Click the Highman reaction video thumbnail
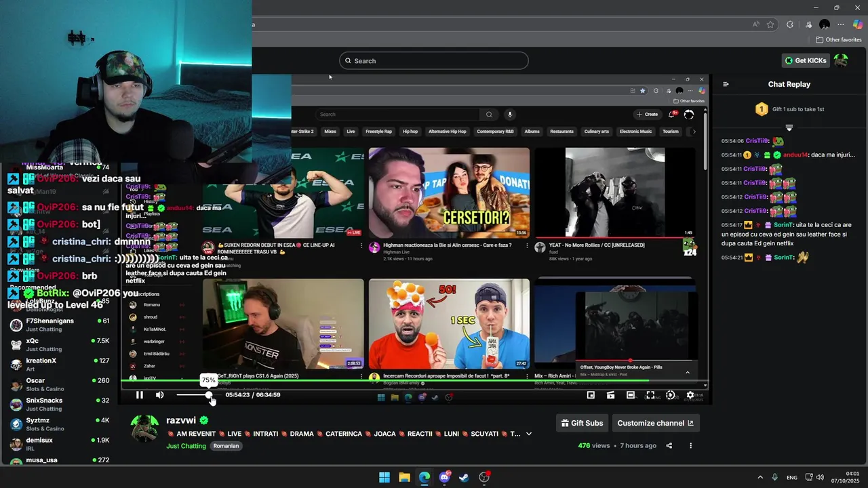Image resolution: width=868 pixels, height=488 pixels. [449, 192]
